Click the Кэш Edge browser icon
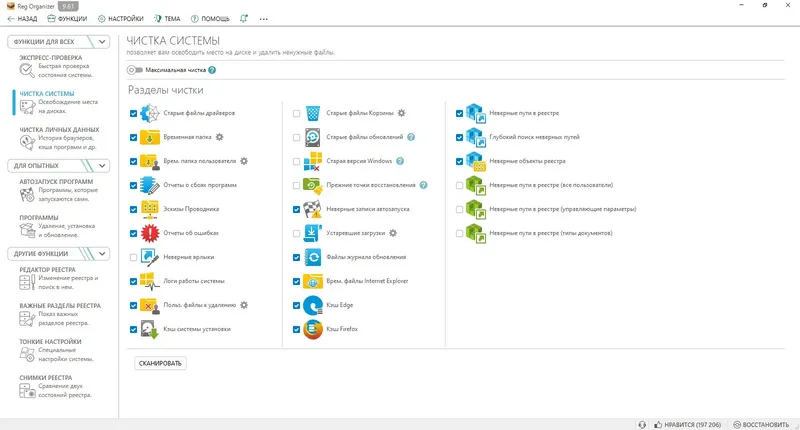The image size is (800, 430). tap(313, 305)
